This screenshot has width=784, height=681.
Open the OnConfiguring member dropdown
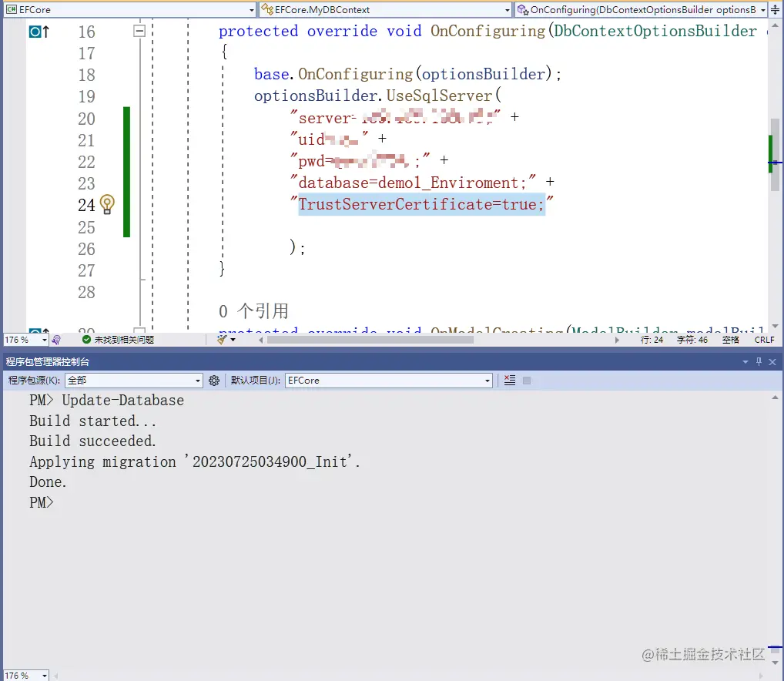642,9
